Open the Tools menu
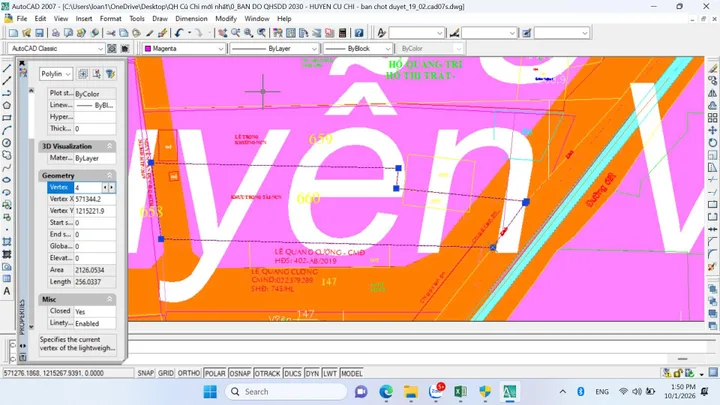 (x=137, y=19)
